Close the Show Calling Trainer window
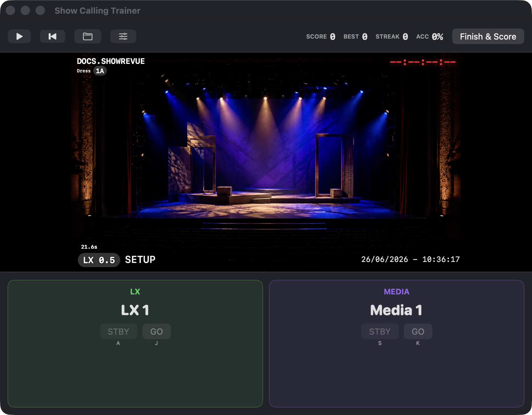This screenshot has width=532, height=415. pyautogui.click(x=10, y=10)
